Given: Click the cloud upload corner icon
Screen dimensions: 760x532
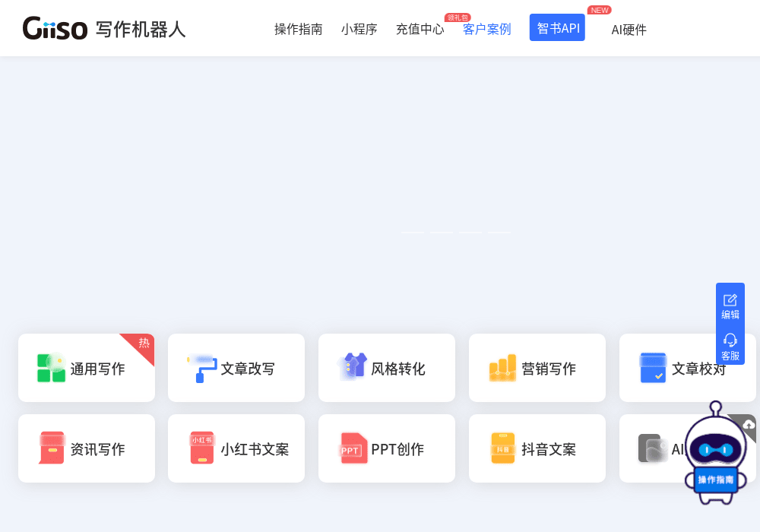Looking at the screenshot, I should 749,425.
